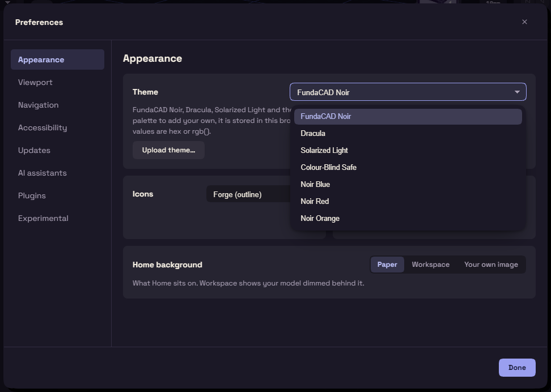The width and height of the screenshot is (551, 392).
Task: Show the Plugins section
Action: 57,195
